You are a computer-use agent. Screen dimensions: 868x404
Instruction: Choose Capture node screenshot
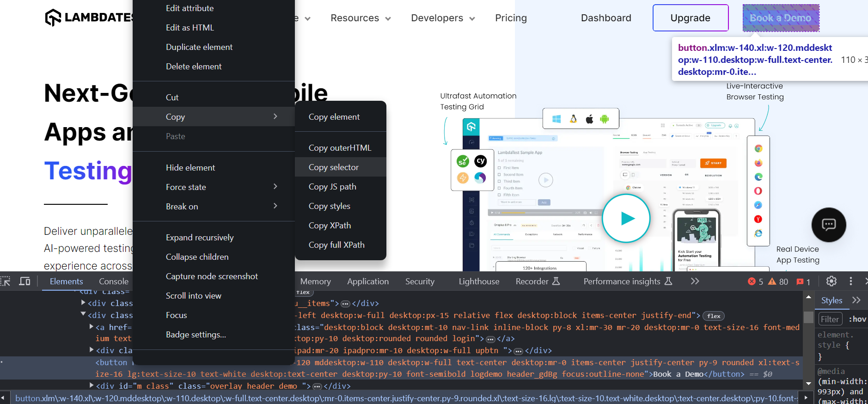tap(214, 276)
